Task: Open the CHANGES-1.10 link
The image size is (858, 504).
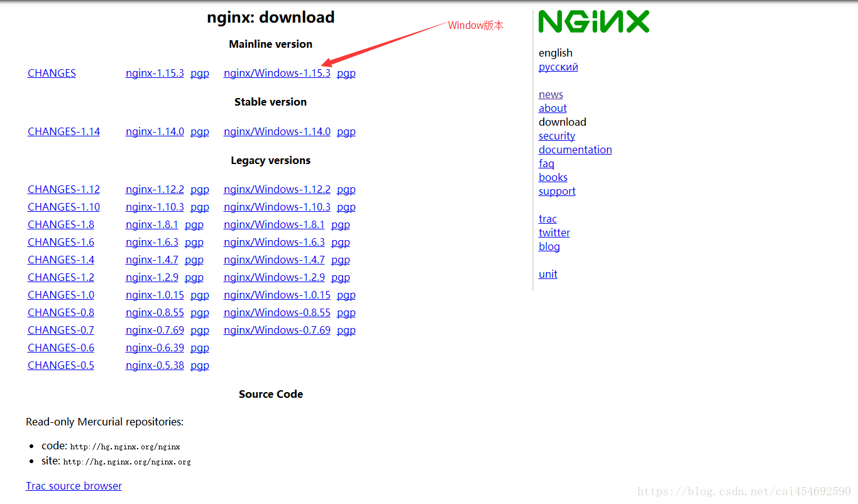Action: tap(63, 207)
